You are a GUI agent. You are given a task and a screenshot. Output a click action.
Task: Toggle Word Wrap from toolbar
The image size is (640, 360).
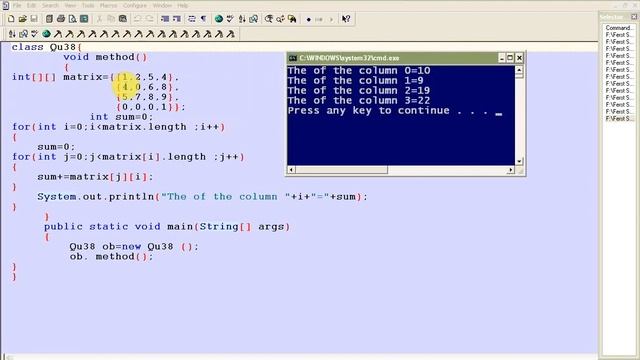point(192,19)
